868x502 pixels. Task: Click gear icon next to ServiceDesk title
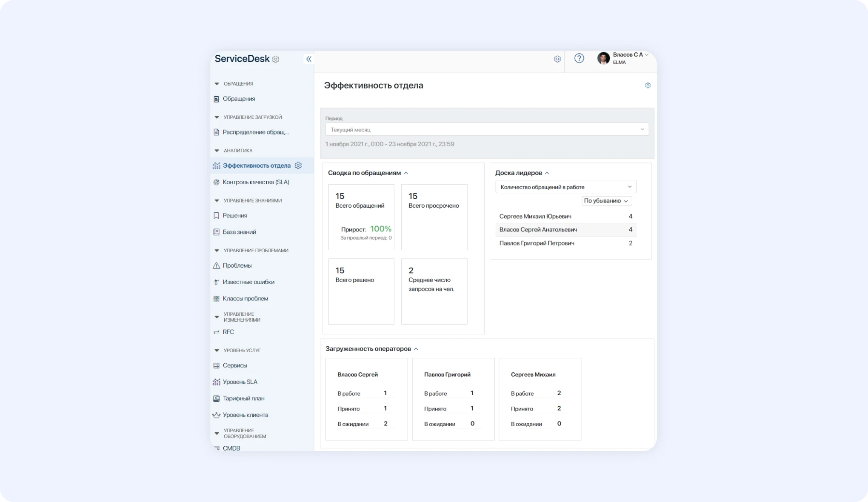(276, 60)
